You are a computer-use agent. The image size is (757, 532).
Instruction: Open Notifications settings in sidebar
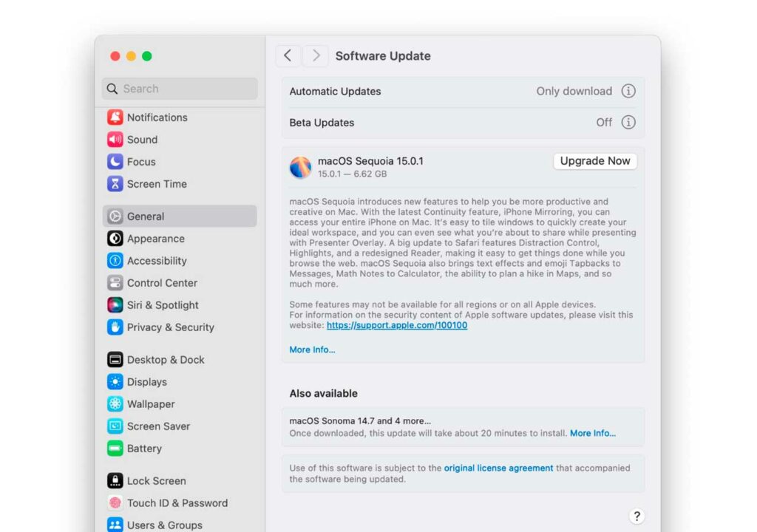pyautogui.click(x=157, y=117)
